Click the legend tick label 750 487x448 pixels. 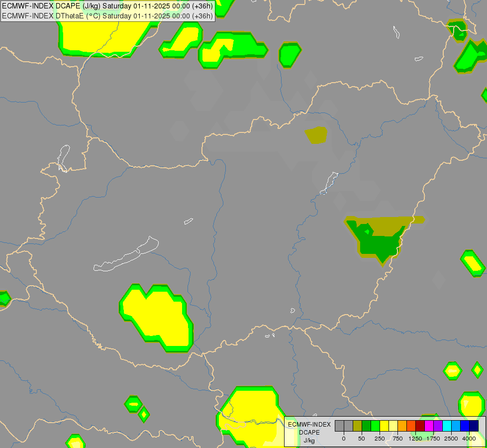tap(397, 439)
